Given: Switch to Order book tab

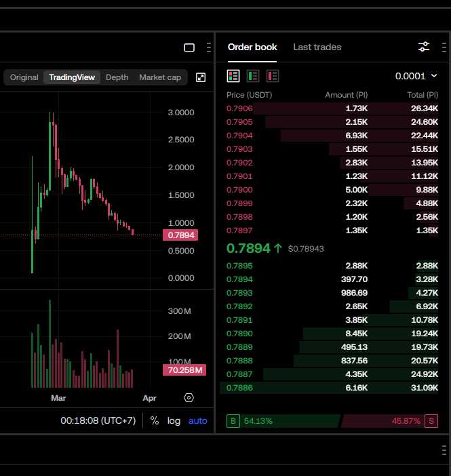Looking at the screenshot, I should 252,47.
